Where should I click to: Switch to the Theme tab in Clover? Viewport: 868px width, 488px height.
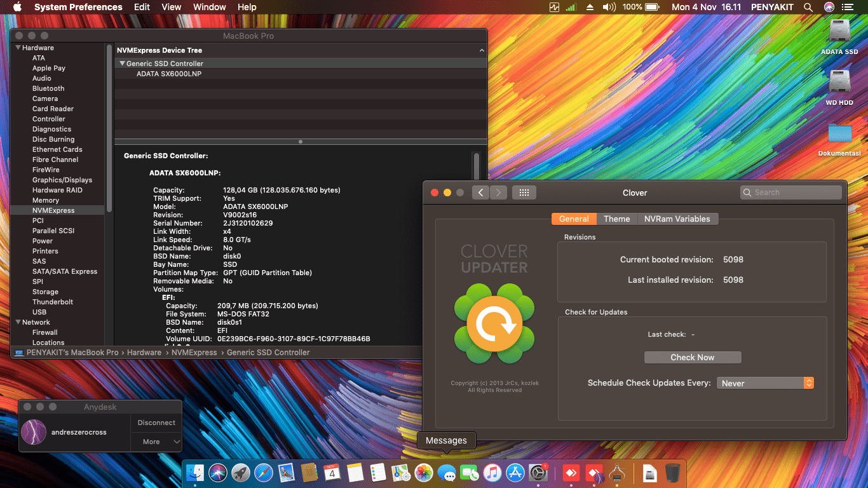pos(616,219)
